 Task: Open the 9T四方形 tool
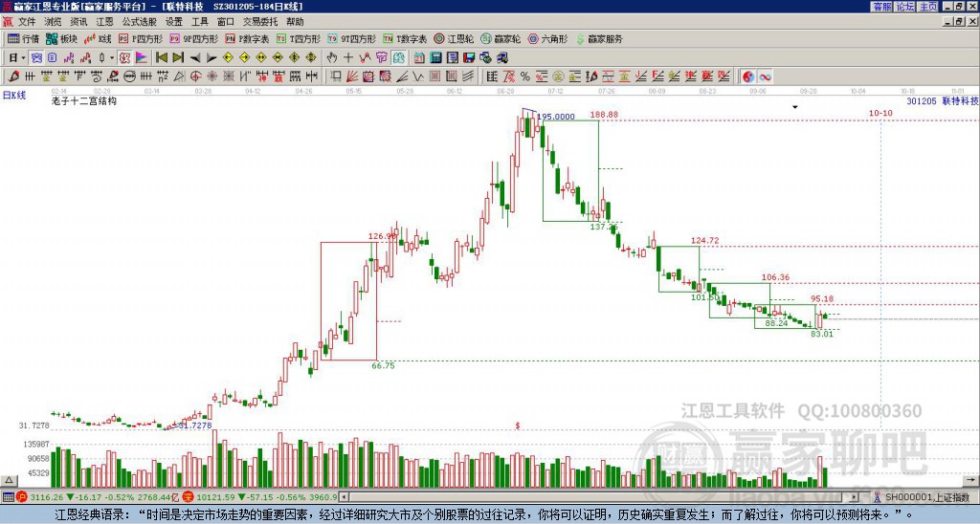tap(351, 38)
